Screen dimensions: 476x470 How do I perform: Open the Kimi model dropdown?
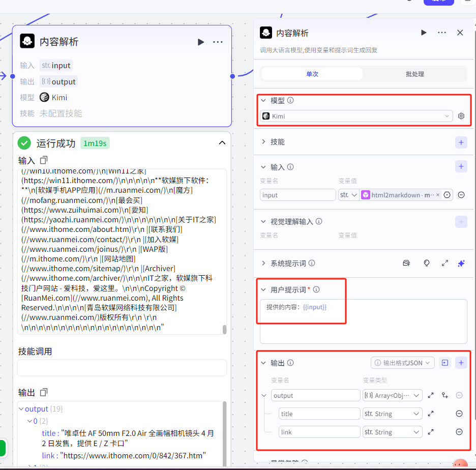click(356, 116)
